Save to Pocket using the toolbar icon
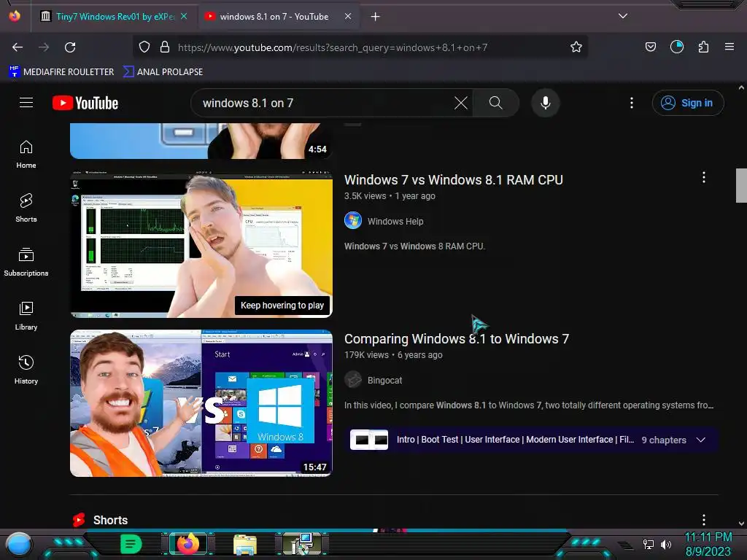747x560 pixels. coord(650,47)
